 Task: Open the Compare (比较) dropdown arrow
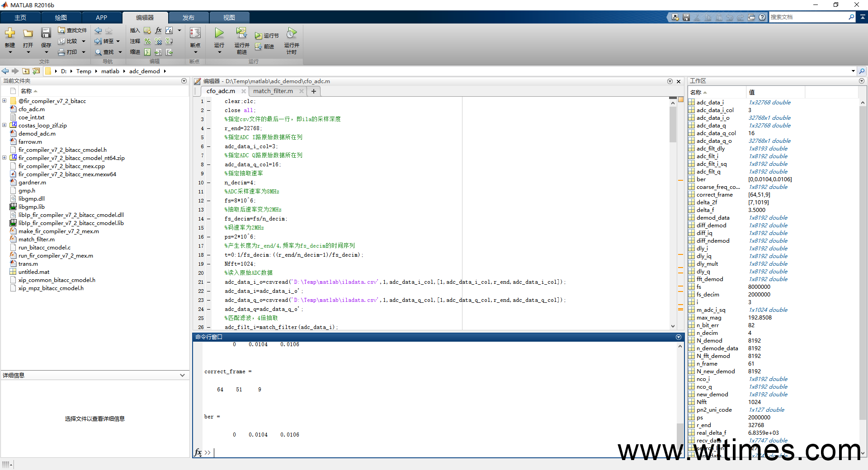point(84,41)
